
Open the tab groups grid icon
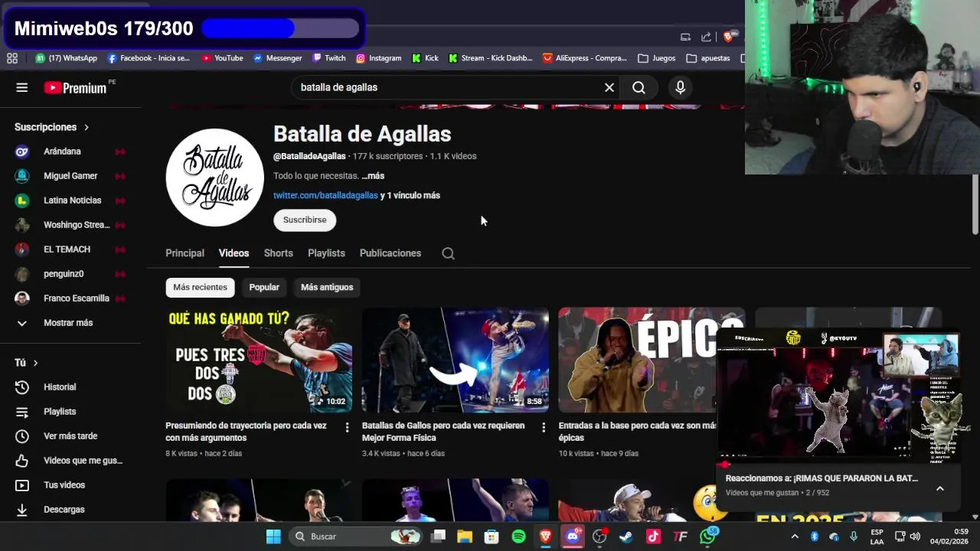12,58
